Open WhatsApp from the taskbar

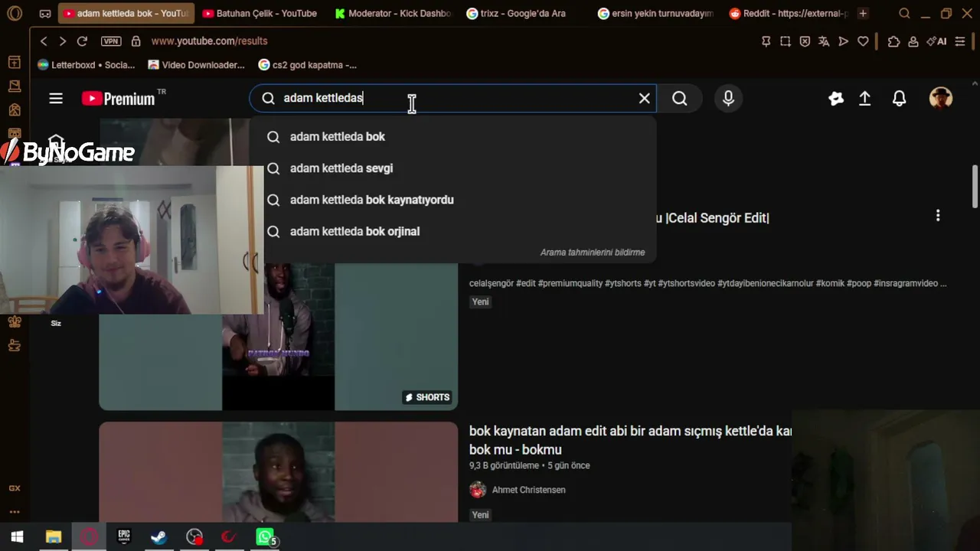tap(264, 537)
